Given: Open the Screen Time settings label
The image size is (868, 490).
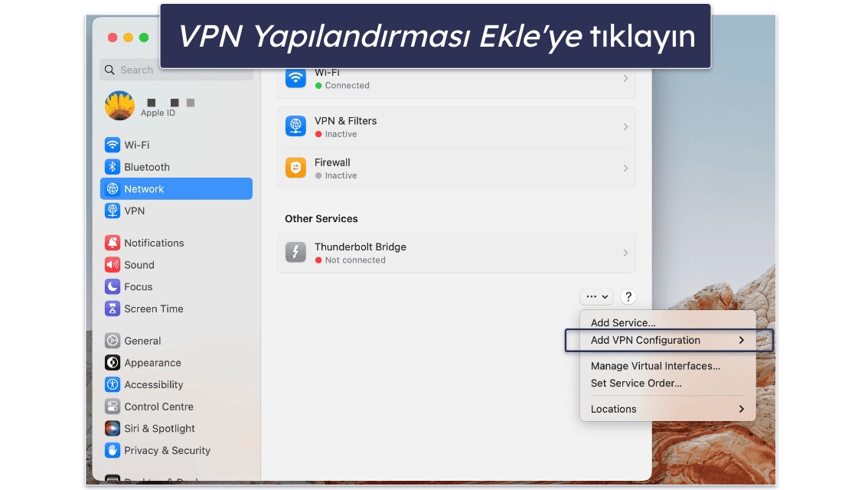Looking at the screenshot, I should pyautogui.click(x=153, y=309).
